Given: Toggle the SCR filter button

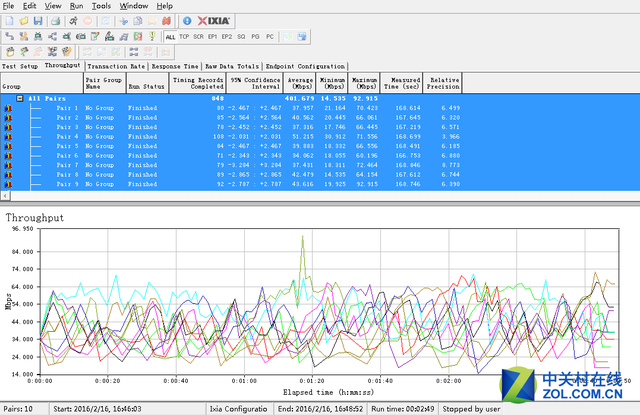Looking at the screenshot, I should (198, 36).
